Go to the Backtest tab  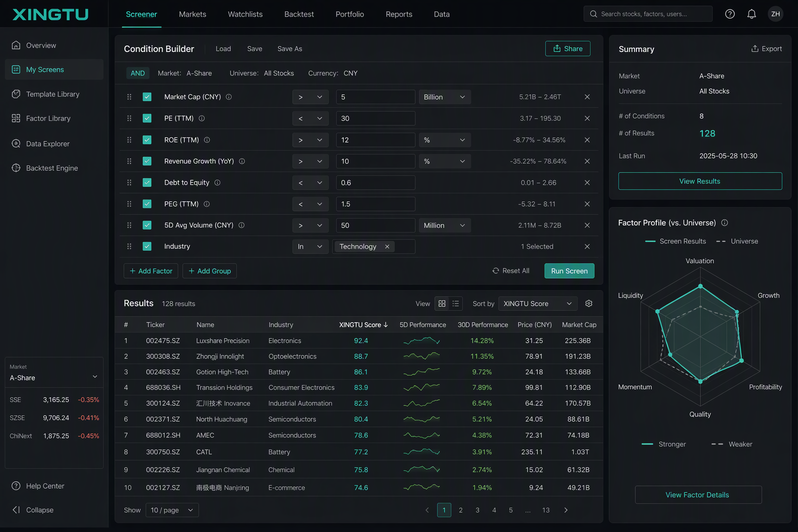[x=299, y=15]
